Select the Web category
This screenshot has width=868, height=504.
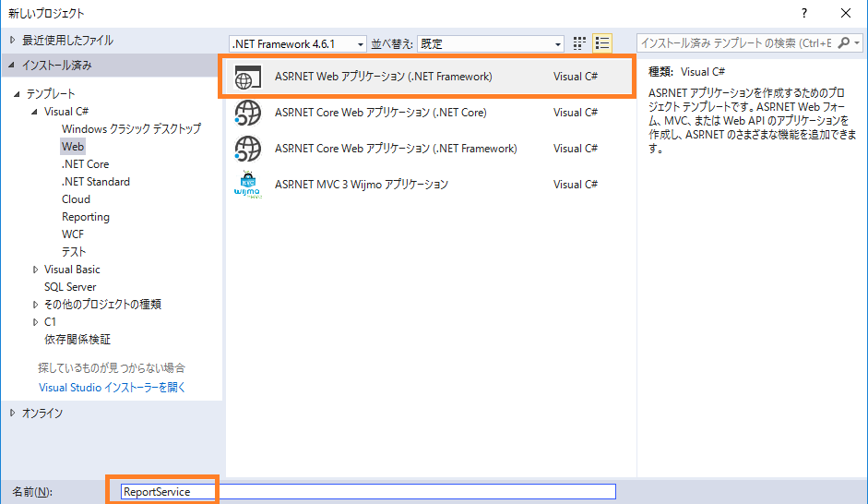[x=73, y=146]
